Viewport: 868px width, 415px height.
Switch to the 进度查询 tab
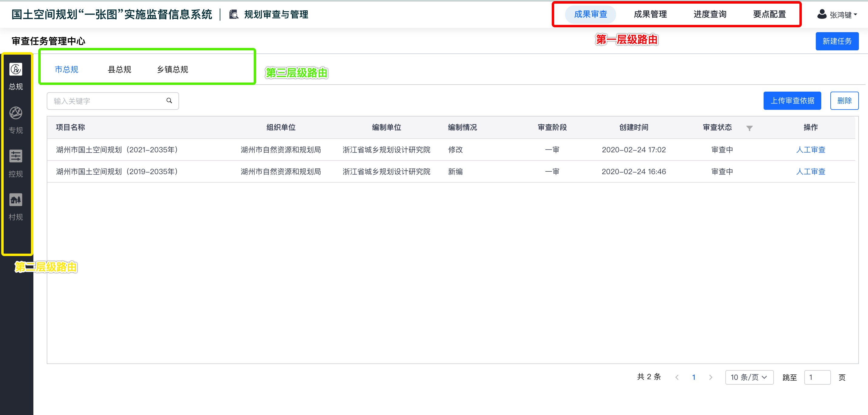click(x=710, y=14)
